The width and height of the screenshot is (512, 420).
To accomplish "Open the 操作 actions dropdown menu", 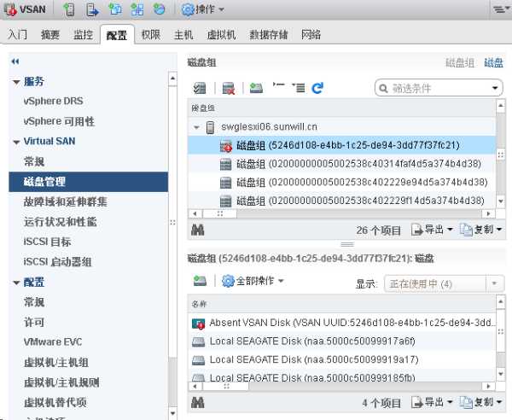I will click(x=202, y=9).
